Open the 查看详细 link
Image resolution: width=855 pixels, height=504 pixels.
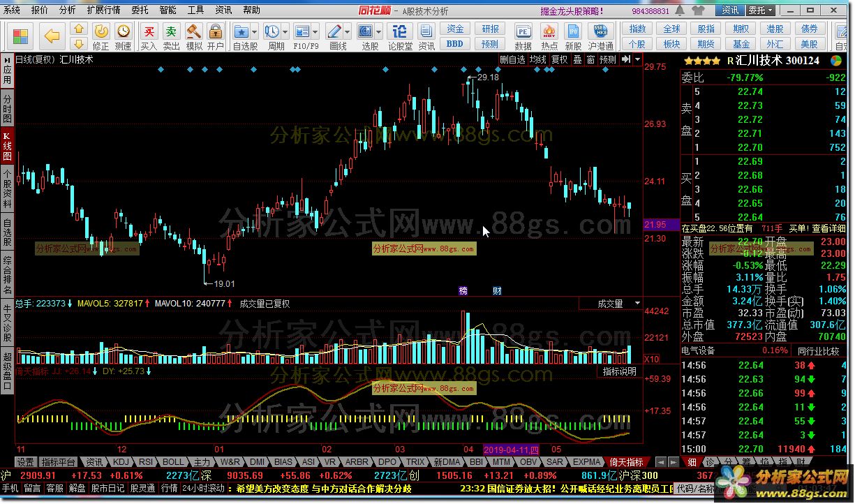828,228
